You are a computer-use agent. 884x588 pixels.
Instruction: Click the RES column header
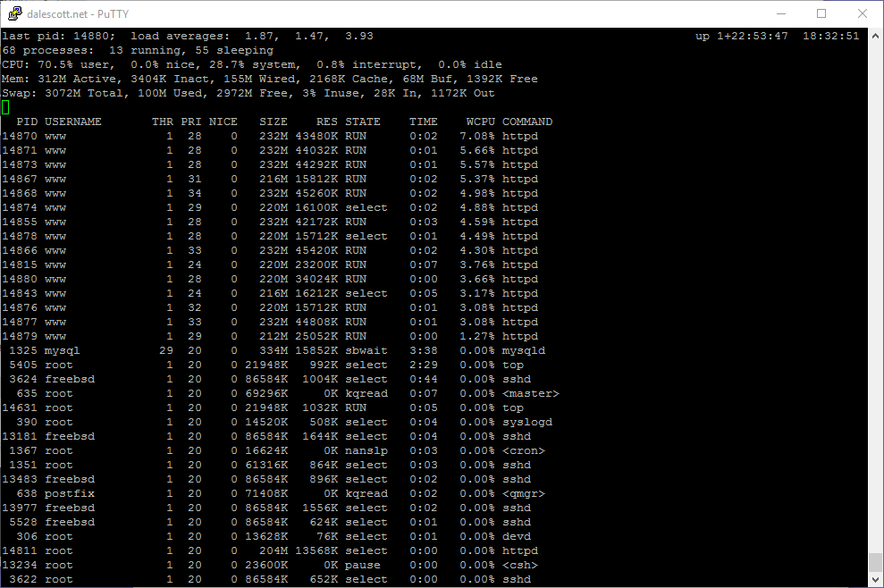[x=327, y=122]
